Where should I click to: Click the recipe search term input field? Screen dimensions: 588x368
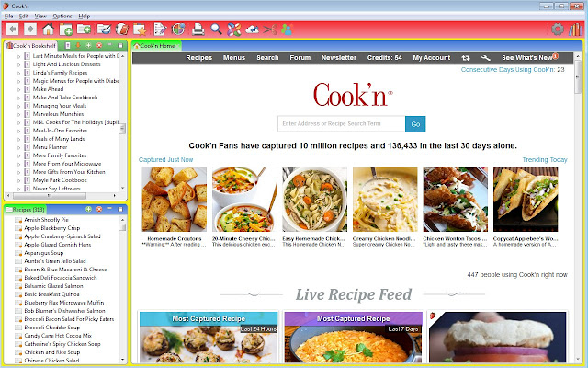(341, 124)
